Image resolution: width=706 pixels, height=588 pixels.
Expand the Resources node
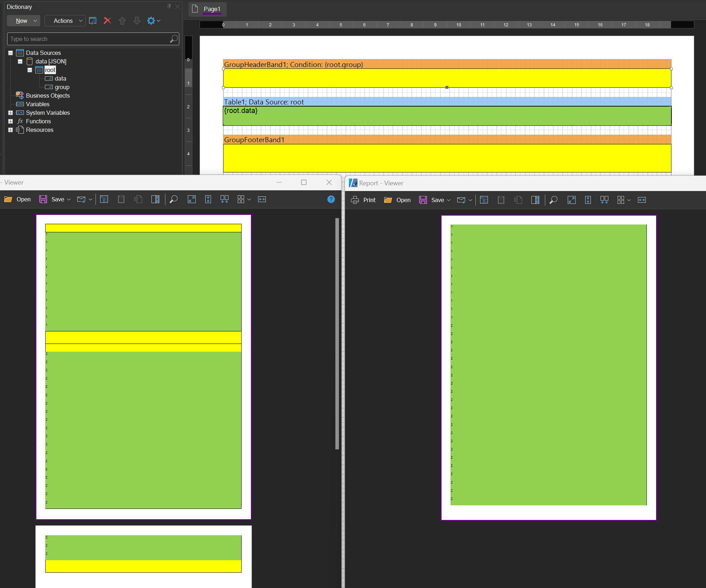(11, 130)
